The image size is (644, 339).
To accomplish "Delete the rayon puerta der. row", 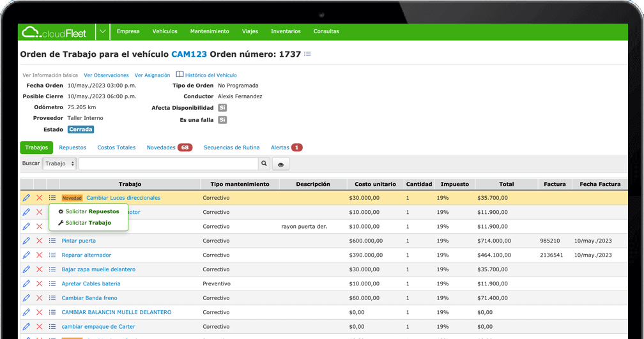I will pos(40,227).
